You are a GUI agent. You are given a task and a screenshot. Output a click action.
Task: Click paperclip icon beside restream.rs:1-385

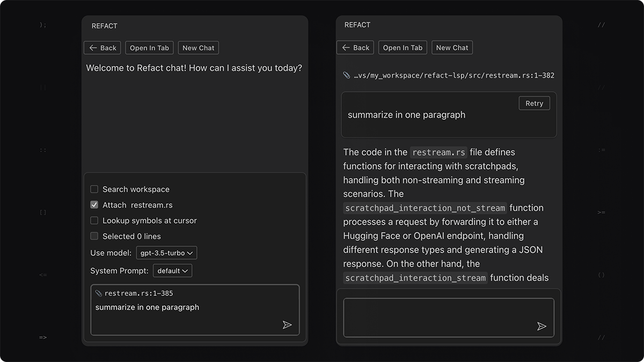click(x=99, y=293)
